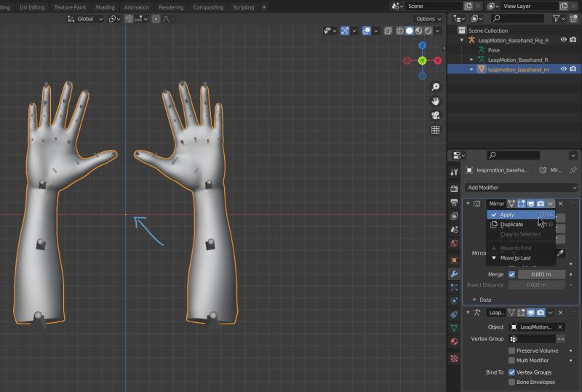Screen dimensions: 582x392
Task: Open the Options dropdown
Action: pos(428,19)
